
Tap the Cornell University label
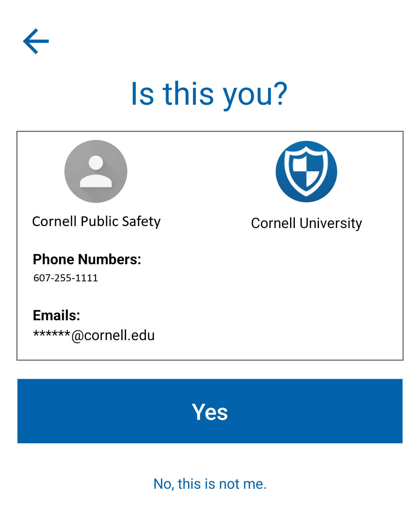coord(306,223)
